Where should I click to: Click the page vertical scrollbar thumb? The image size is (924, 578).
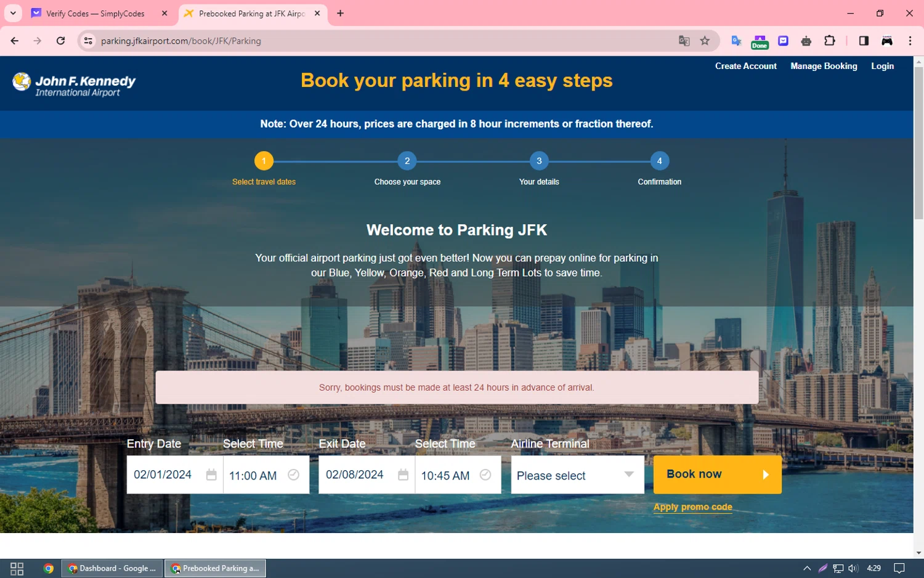tap(918, 143)
